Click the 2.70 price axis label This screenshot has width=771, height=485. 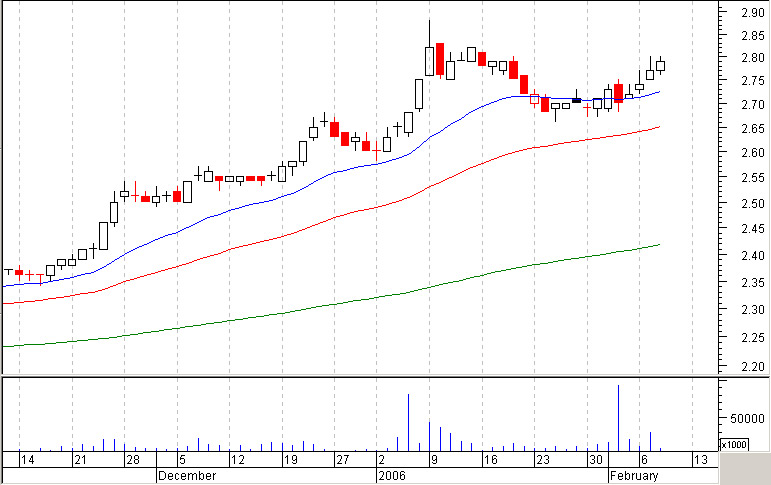[x=752, y=104]
